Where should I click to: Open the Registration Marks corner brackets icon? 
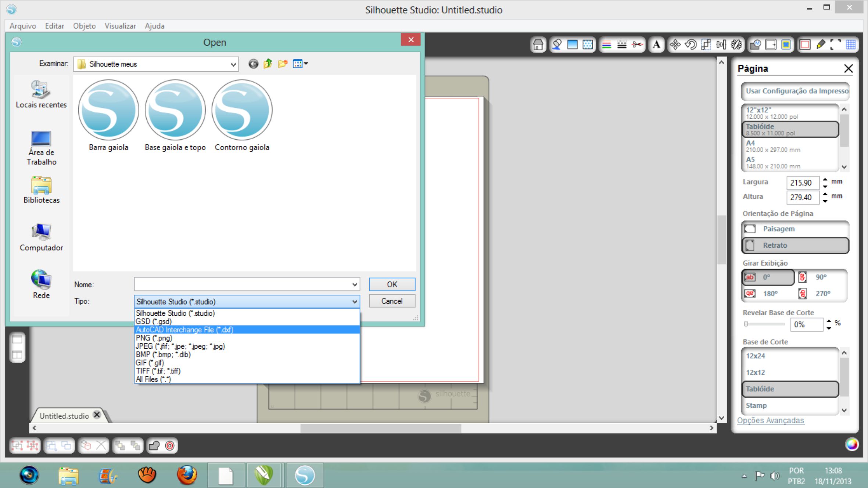click(835, 45)
